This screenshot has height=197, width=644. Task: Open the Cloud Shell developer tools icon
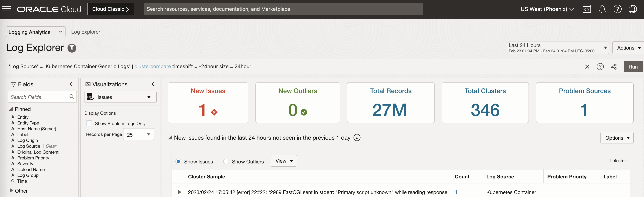pos(586,9)
